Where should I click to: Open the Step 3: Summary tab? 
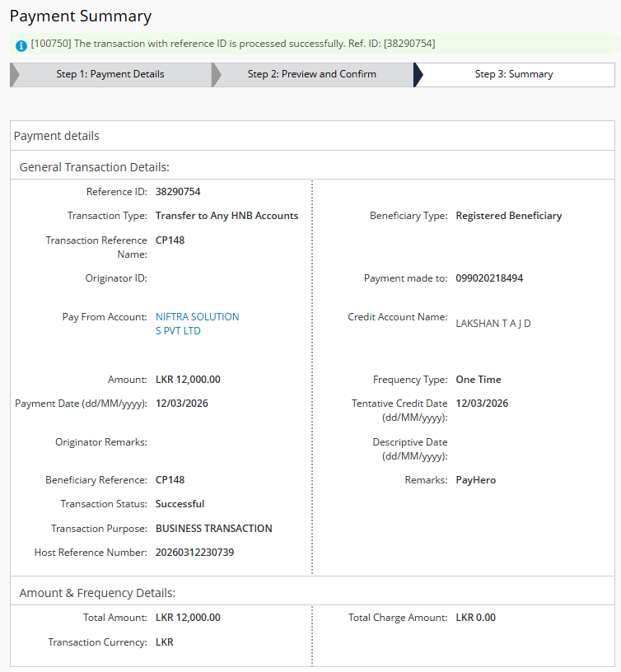pyautogui.click(x=514, y=74)
